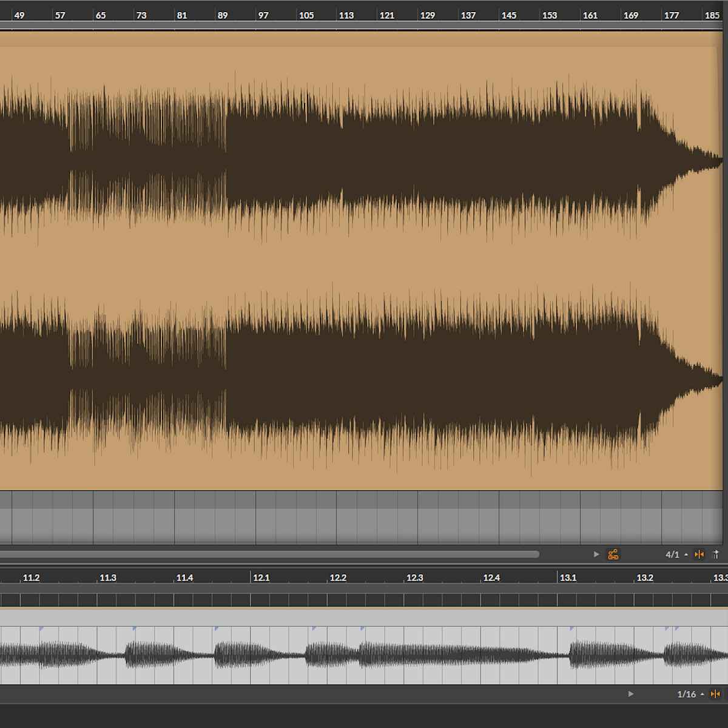Image resolution: width=728 pixels, height=728 pixels.
Task: Select the onset marker left of 12.2
Action: 314,629
